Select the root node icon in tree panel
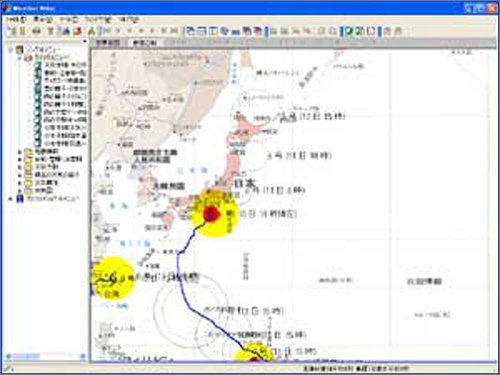Viewport: 500px width, 375px height. pyautogui.click(x=20, y=50)
